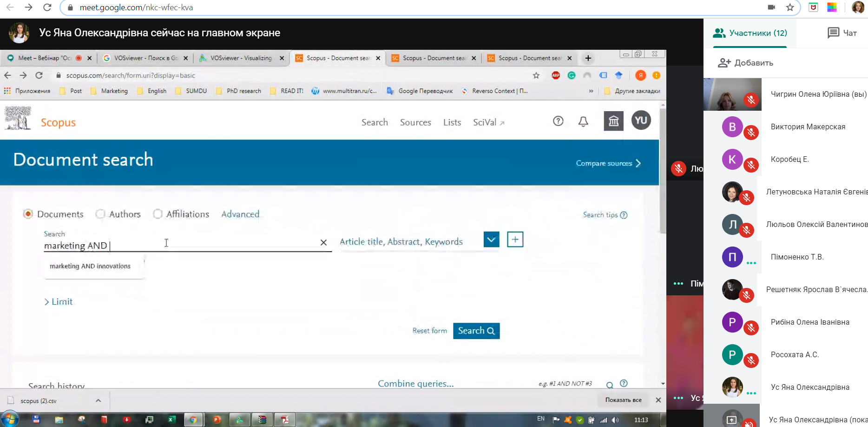Open the Другие закладки bookmarks folder
The width and height of the screenshot is (868, 427).
(x=632, y=91)
